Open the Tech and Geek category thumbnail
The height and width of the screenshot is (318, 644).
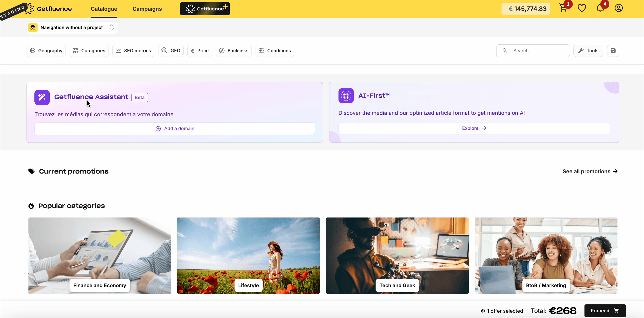coord(397,255)
